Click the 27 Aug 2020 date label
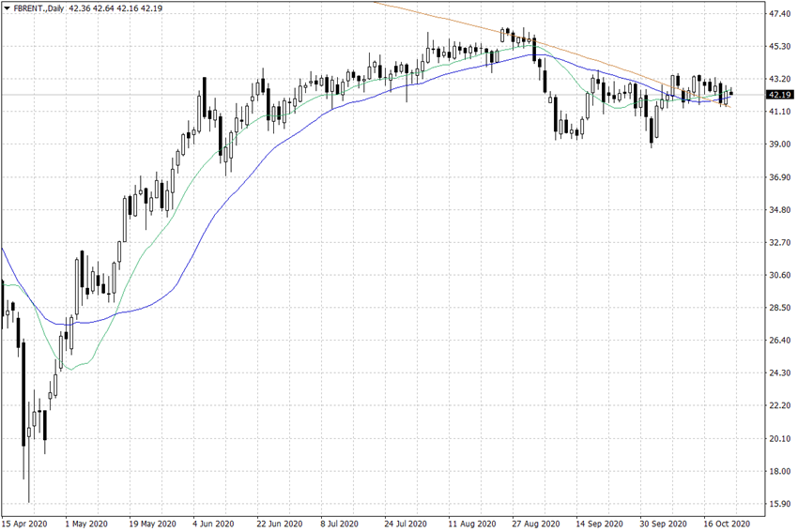The height and width of the screenshot is (532, 798). click(536, 524)
